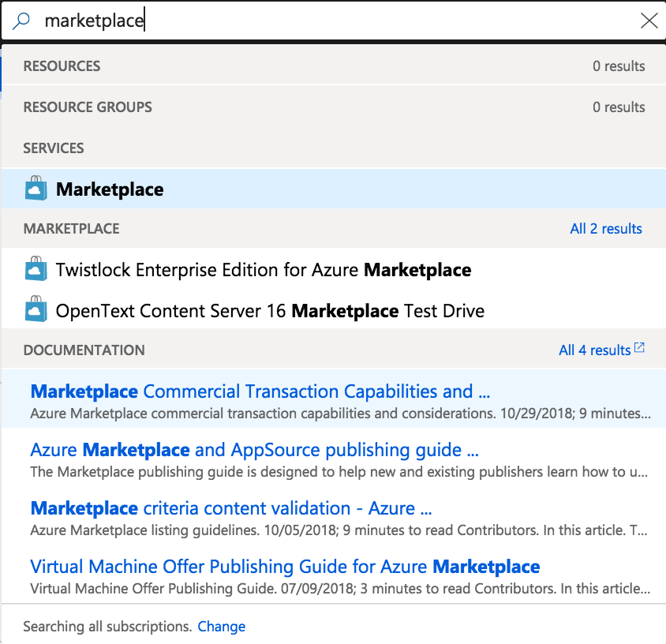Select OpenText Content Server 16 Test Drive
The width and height of the screenshot is (666, 644).
(x=270, y=311)
